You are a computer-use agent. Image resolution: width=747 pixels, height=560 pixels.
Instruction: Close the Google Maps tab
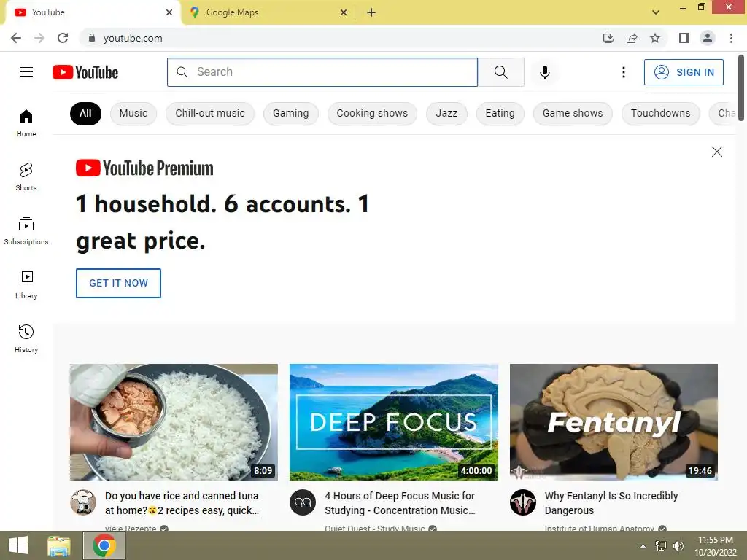pos(343,13)
